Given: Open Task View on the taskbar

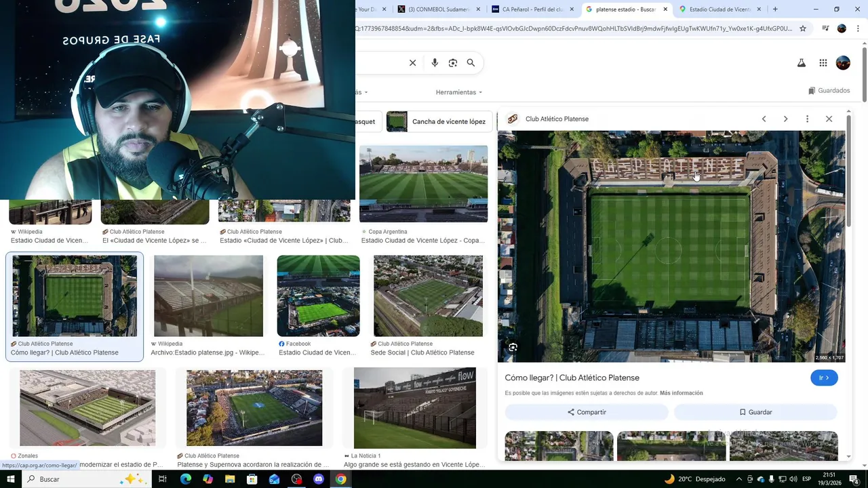Looking at the screenshot, I should tap(163, 479).
